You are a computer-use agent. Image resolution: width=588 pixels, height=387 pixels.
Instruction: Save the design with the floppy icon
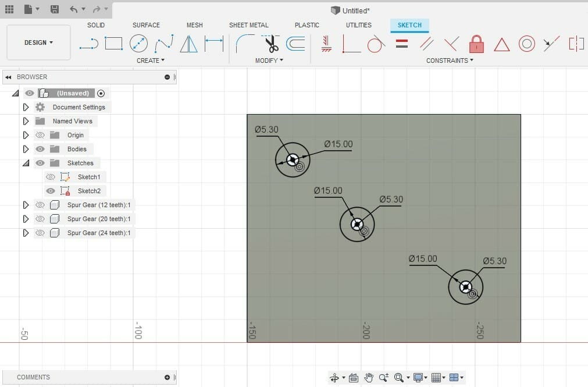(54, 9)
